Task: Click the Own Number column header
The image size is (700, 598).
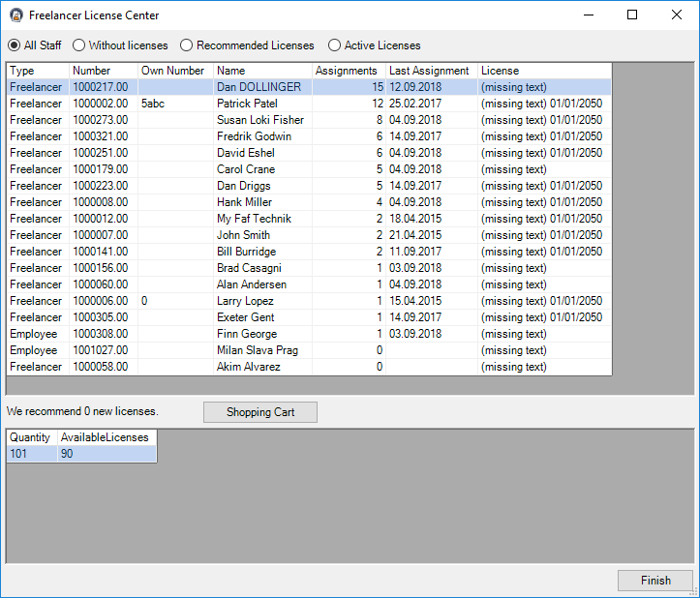Action: pos(174,71)
